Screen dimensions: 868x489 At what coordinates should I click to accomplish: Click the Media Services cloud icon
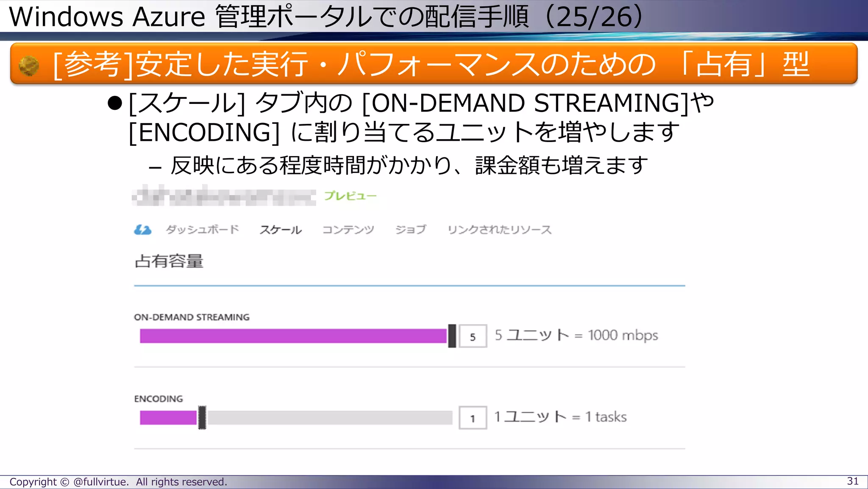142,230
